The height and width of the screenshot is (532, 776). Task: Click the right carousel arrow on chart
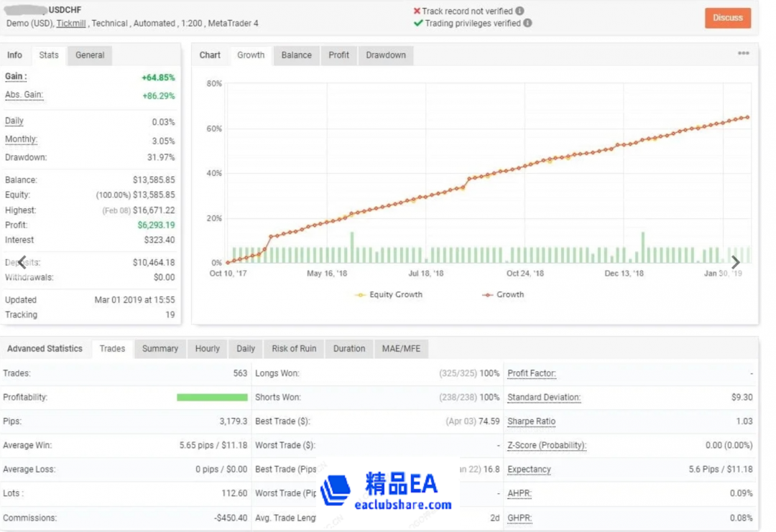tap(735, 263)
